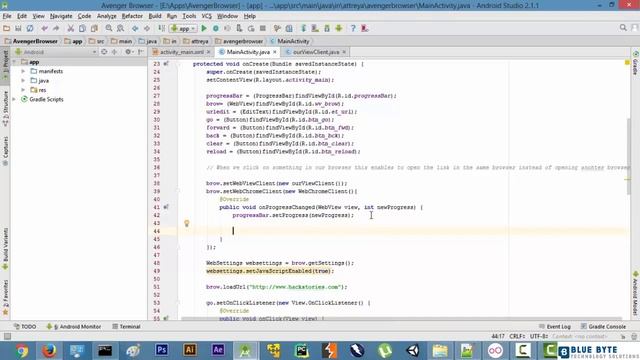The width and height of the screenshot is (640, 360).
Task: Open Photoshop from the taskbar
Action: 162,351
